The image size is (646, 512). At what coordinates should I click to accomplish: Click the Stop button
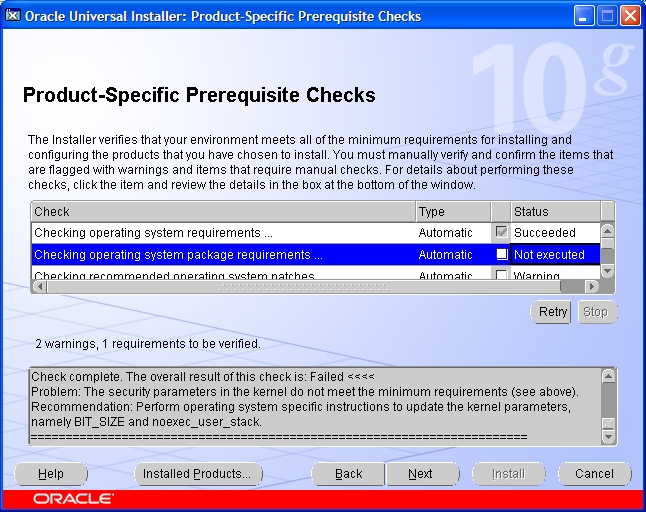[597, 312]
